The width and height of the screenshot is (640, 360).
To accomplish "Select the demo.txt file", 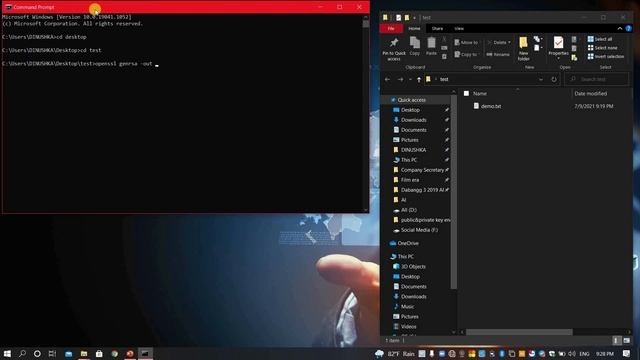I will (x=491, y=106).
